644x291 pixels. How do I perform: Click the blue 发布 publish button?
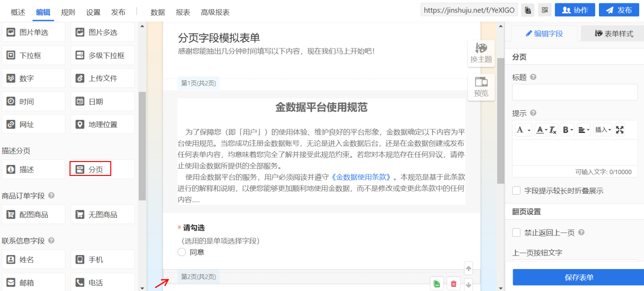point(619,10)
